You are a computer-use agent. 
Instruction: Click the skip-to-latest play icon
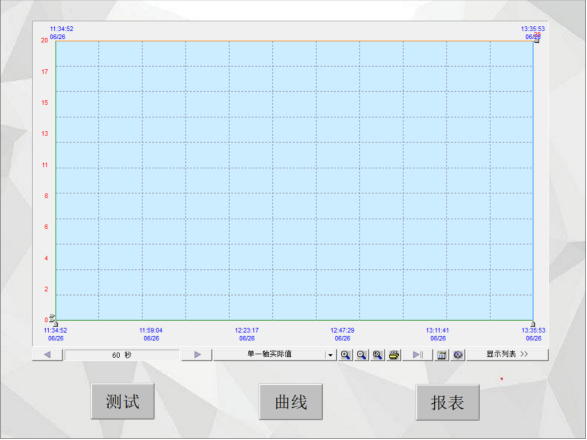tap(417, 355)
